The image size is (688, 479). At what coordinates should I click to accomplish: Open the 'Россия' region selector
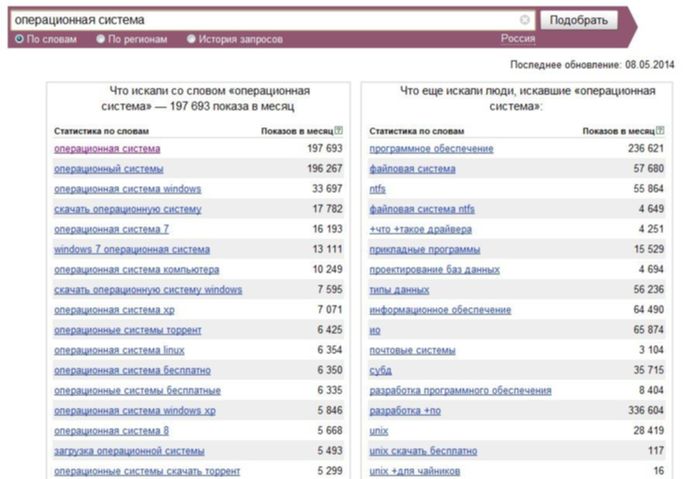pyautogui.click(x=518, y=39)
